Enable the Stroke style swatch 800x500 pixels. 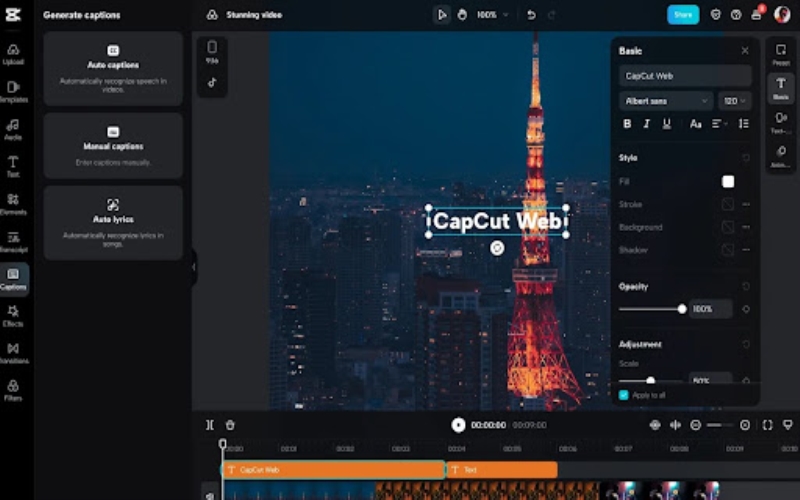click(728, 204)
